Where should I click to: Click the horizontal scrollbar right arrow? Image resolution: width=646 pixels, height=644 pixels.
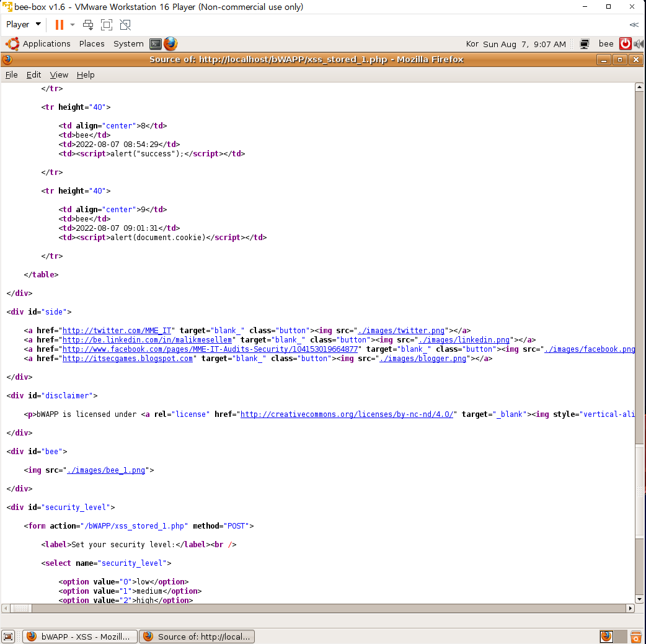pyautogui.click(x=630, y=608)
